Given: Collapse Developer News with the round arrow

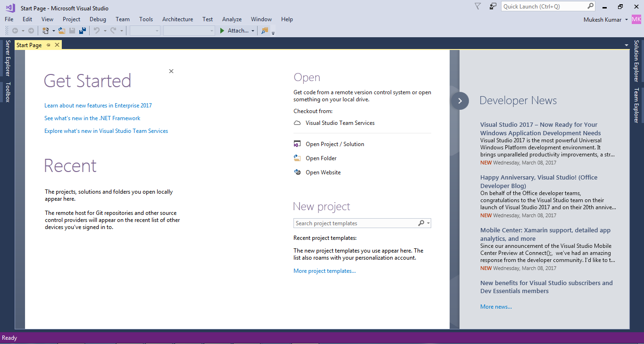Looking at the screenshot, I should 460,100.
